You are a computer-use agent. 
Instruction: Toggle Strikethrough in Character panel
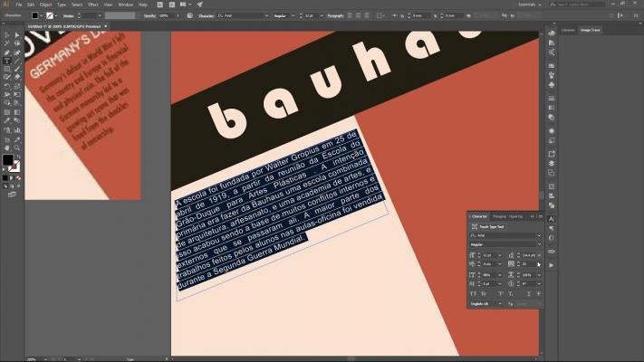coord(538,294)
